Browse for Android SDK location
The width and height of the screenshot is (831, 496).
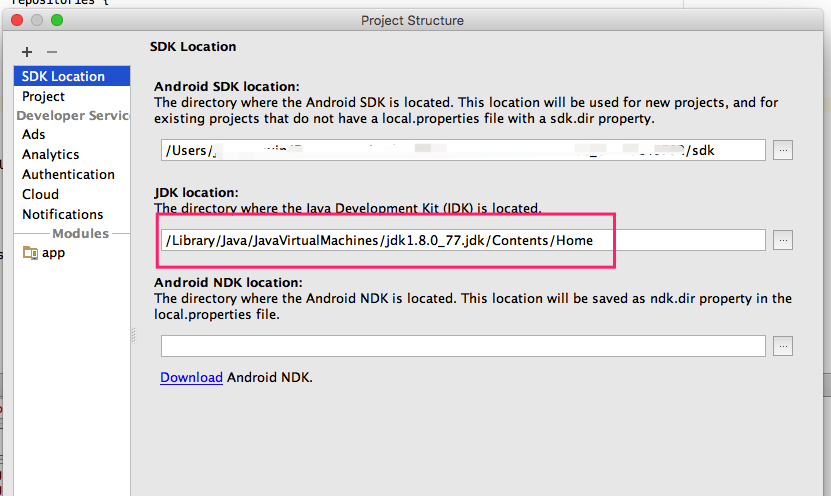783,150
